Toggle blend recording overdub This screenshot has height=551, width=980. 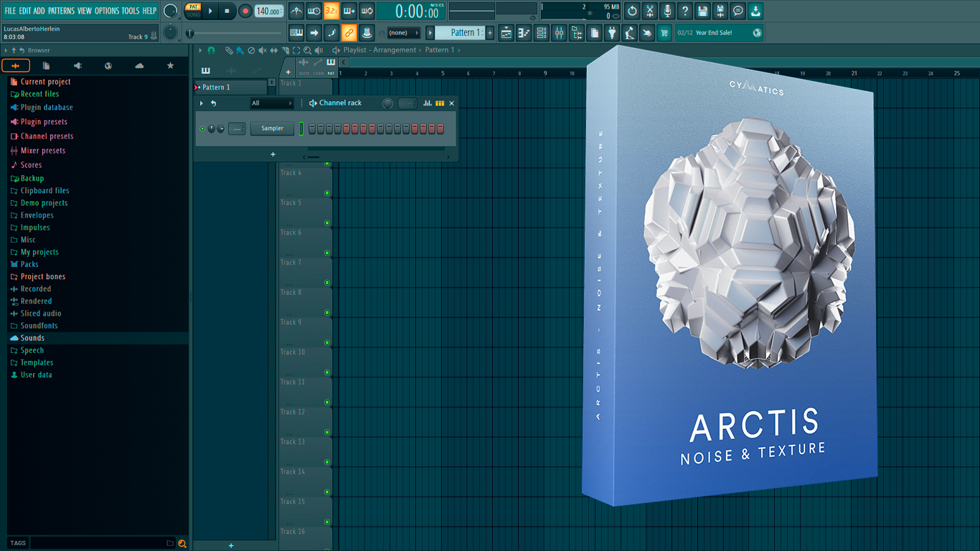(x=349, y=11)
